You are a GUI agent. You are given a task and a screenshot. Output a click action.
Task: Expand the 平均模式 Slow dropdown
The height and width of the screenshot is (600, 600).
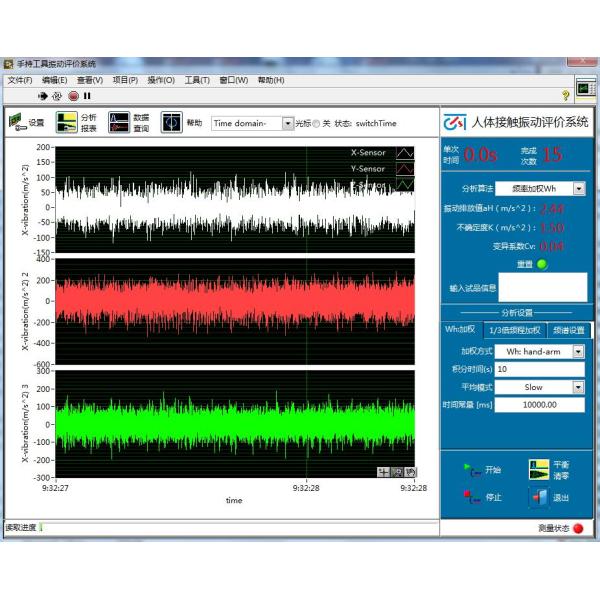click(x=578, y=387)
